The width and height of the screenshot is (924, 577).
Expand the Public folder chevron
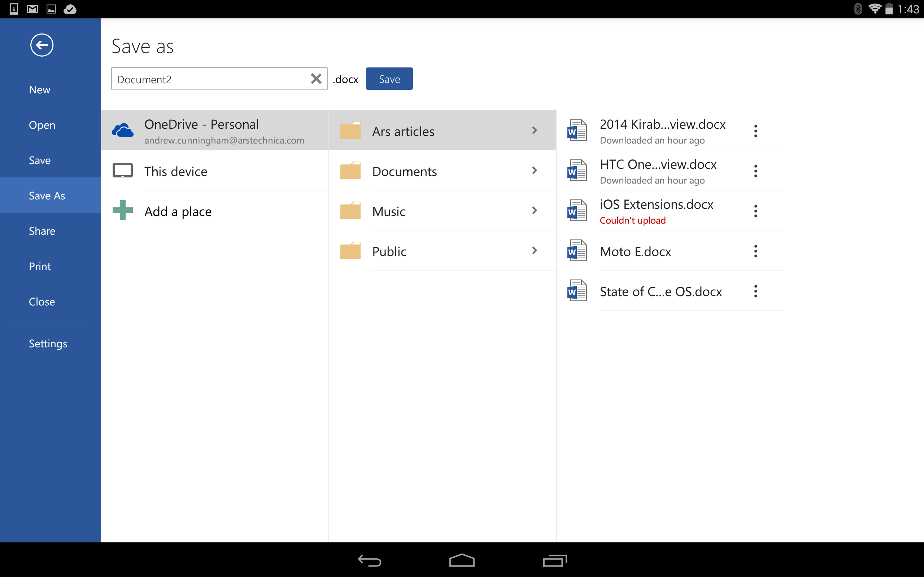click(535, 250)
